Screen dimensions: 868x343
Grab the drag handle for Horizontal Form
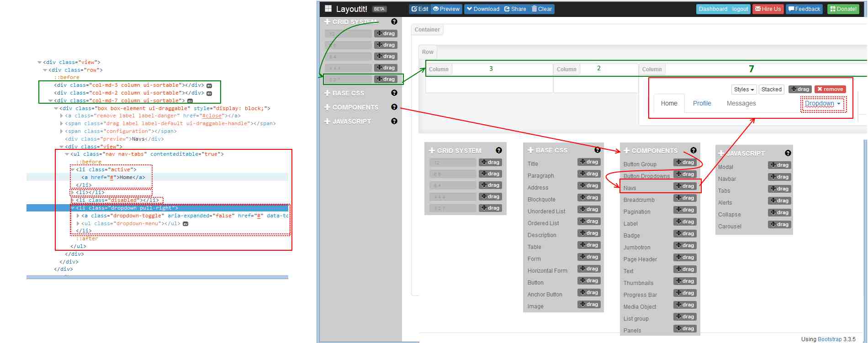[589, 269]
